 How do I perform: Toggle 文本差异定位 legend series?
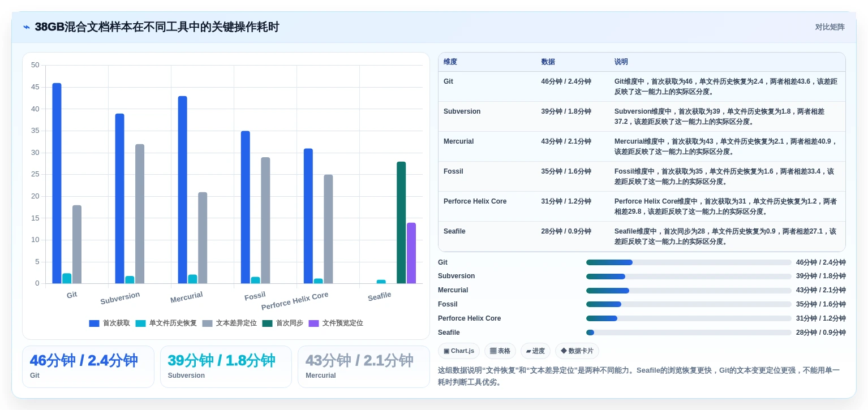230,323
